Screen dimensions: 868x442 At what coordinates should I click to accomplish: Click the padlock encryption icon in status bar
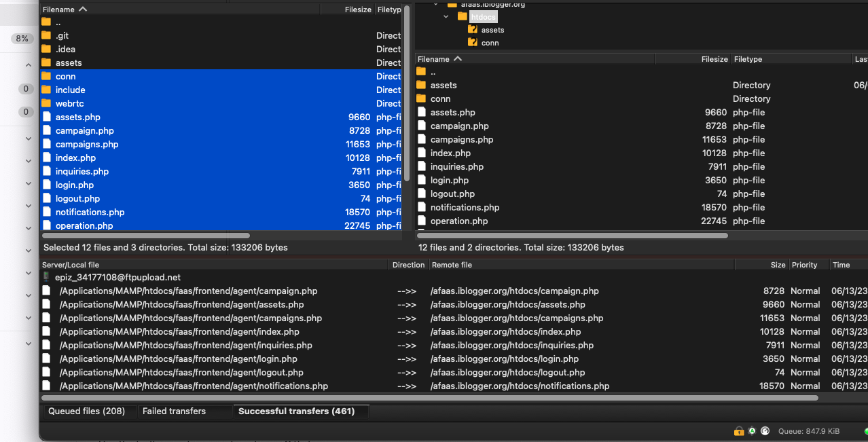pos(739,430)
